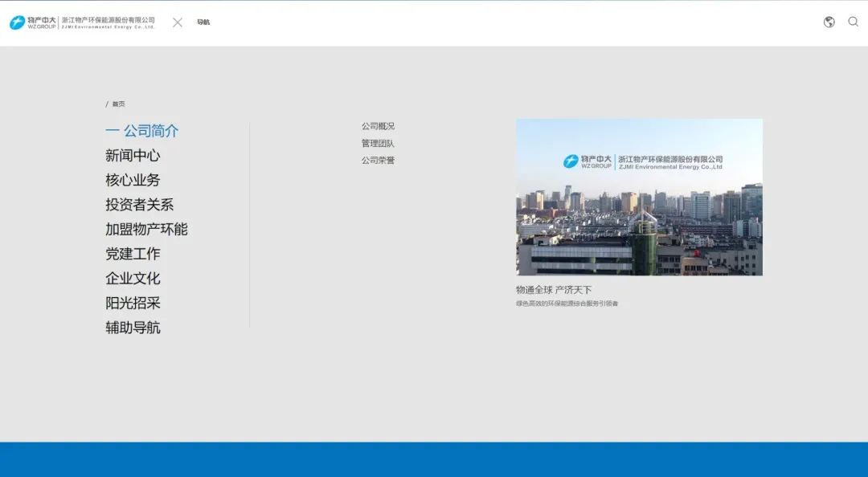Click the 物通全球 产济天下 caption
Viewport: 868px width, 477px height.
point(554,290)
